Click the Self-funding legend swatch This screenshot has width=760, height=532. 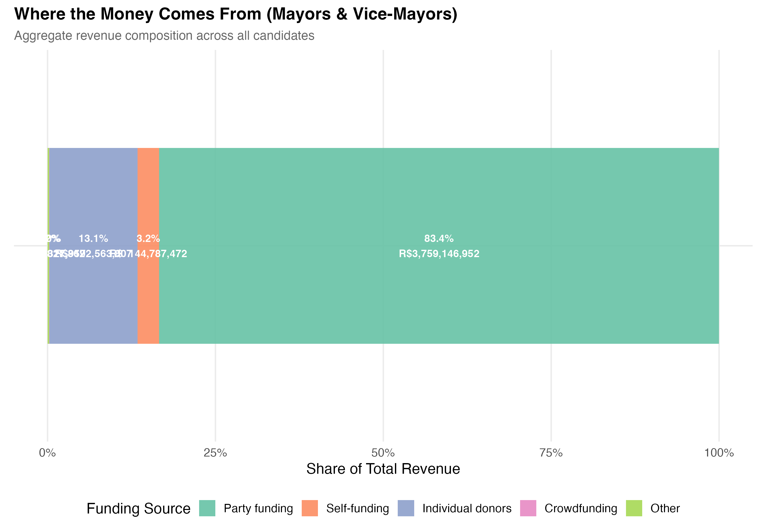[310, 508]
